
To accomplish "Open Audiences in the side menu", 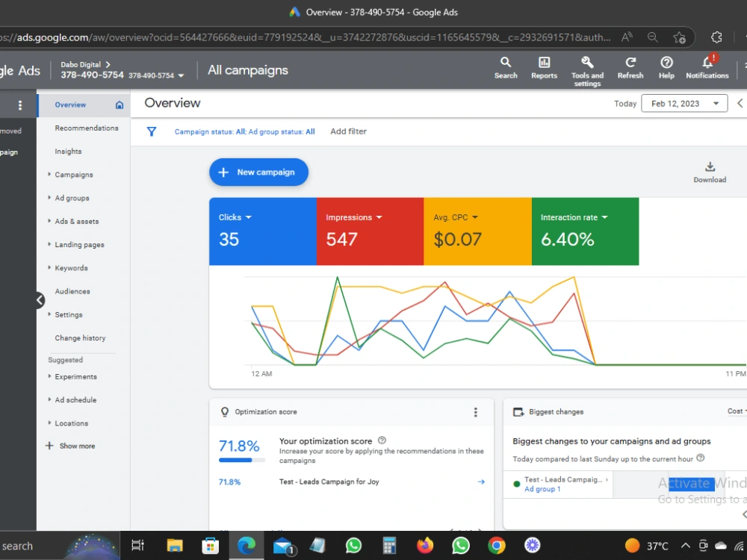I will pos(72,291).
